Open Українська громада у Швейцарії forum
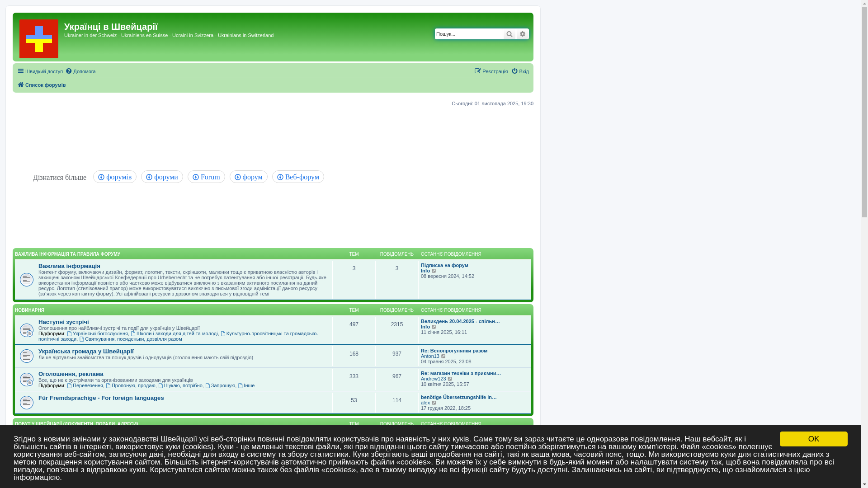Image resolution: width=868 pixels, height=488 pixels. click(86, 352)
